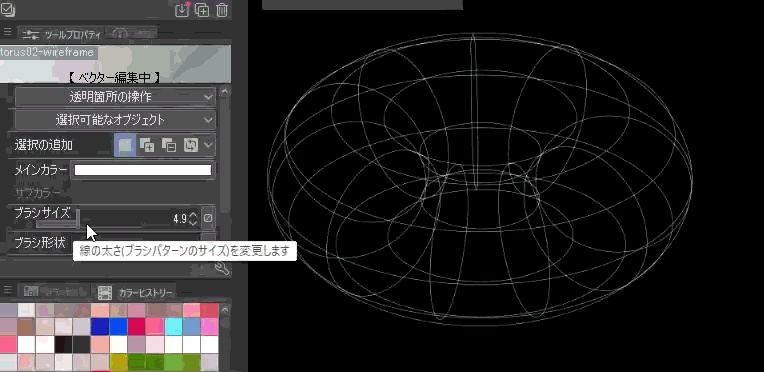This screenshot has height=372, width=764.
Task: Pick the bright blue color swatch
Action: [118, 327]
